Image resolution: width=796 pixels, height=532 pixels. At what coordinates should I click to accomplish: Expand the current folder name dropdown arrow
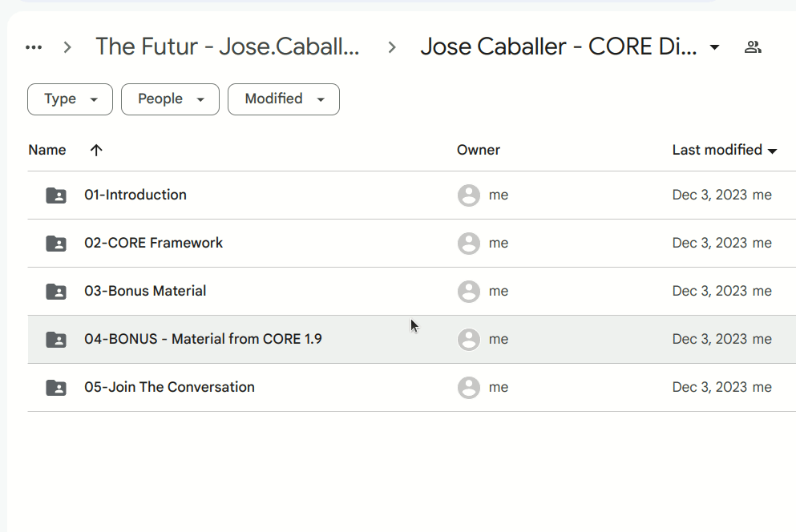coord(714,47)
